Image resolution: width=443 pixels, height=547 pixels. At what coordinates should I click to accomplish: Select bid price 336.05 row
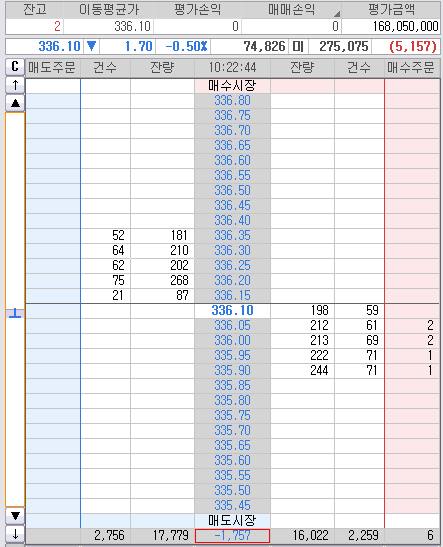click(232, 325)
